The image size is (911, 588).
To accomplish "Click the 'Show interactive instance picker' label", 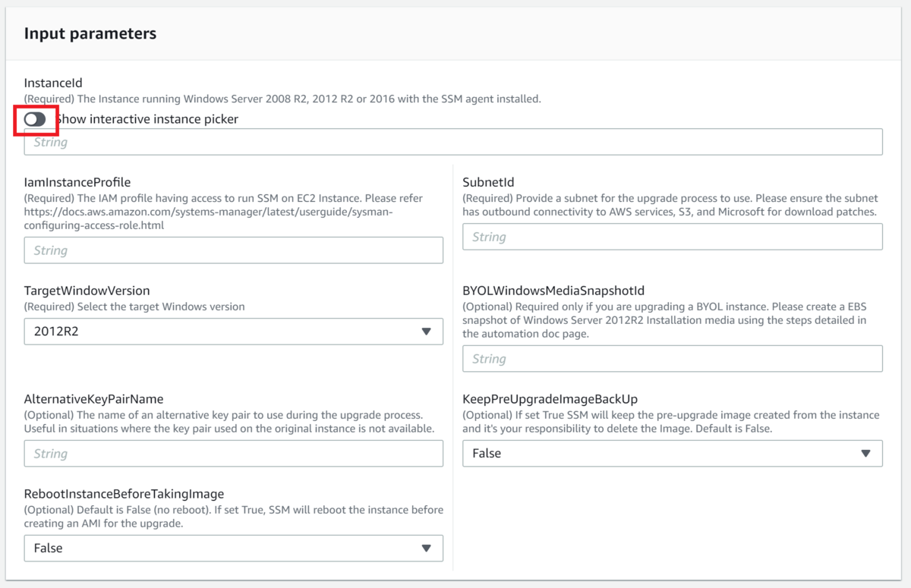I will pos(147,119).
